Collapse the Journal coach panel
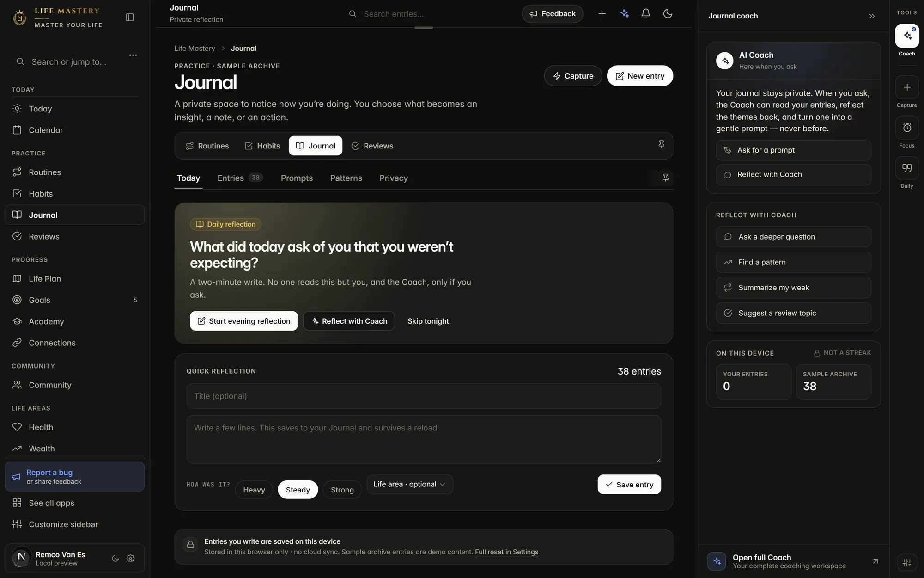This screenshot has height=578, width=924. (872, 16)
